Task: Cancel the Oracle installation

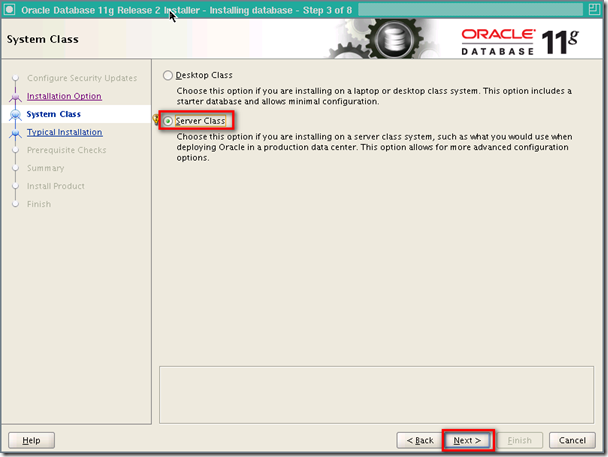Action: point(572,440)
